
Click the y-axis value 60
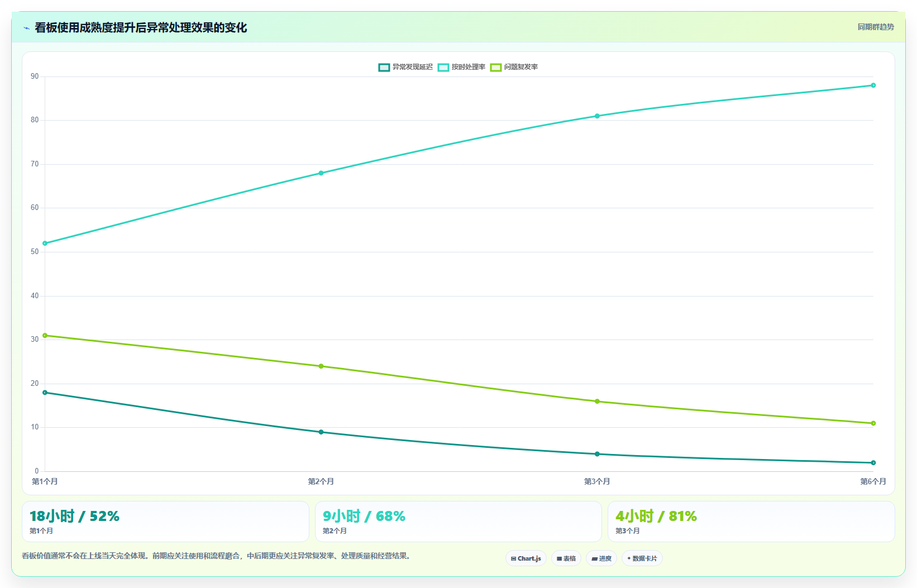[x=35, y=208]
